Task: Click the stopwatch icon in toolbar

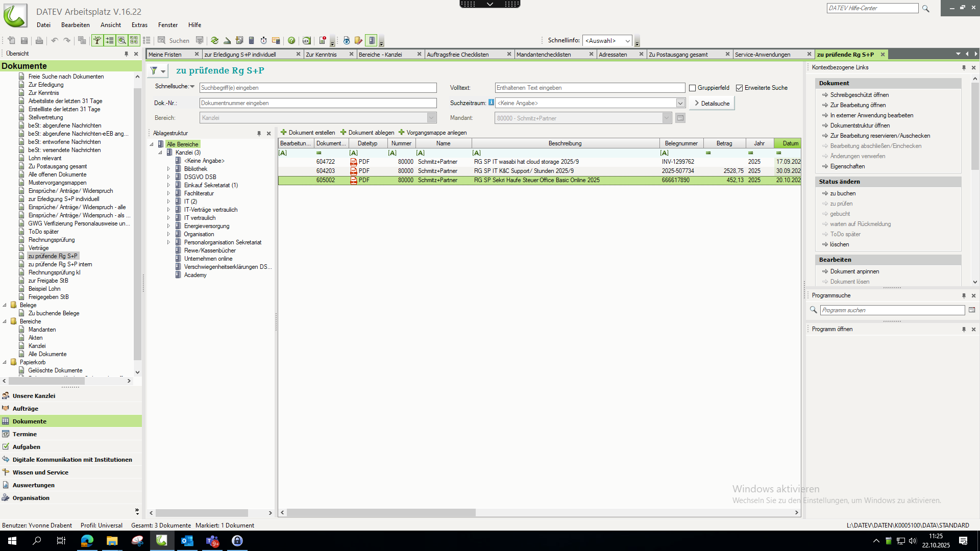Action: coord(263,40)
